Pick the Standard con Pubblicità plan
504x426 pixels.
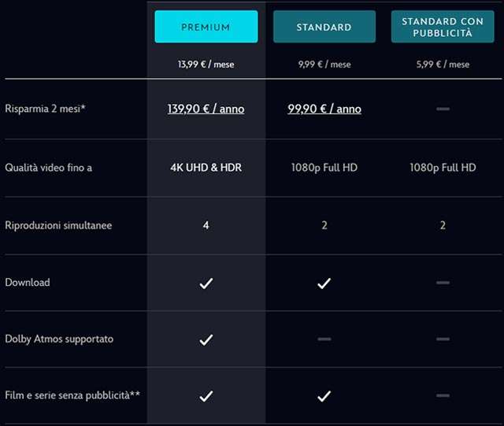443,27
